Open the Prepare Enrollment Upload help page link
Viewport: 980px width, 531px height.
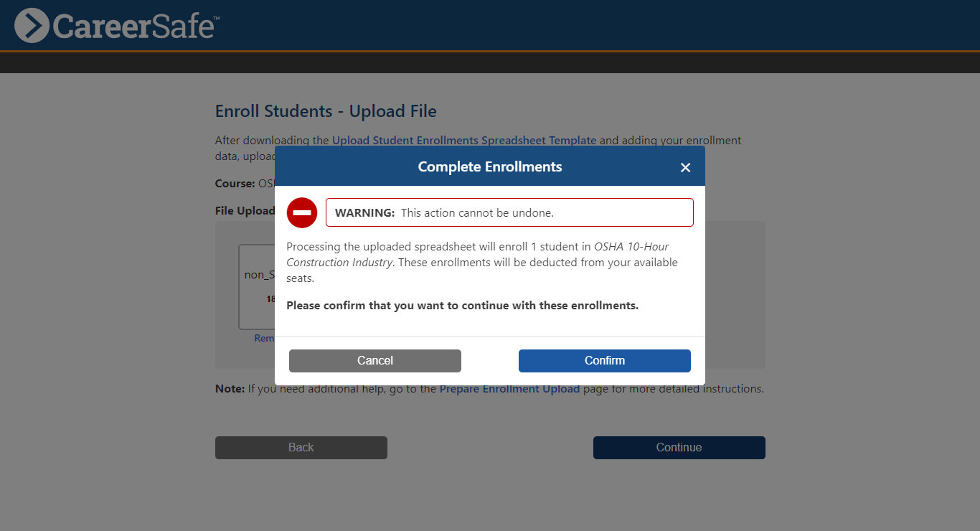(509, 388)
